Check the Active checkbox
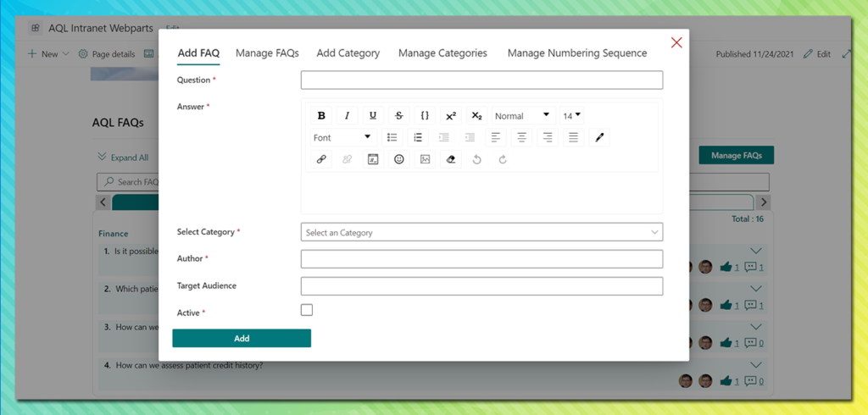Viewport: 868px width, 415px height. [x=307, y=310]
